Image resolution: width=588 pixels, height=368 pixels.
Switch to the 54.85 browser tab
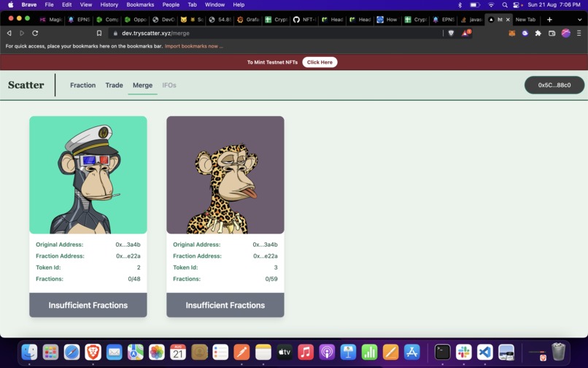pos(220,20)
